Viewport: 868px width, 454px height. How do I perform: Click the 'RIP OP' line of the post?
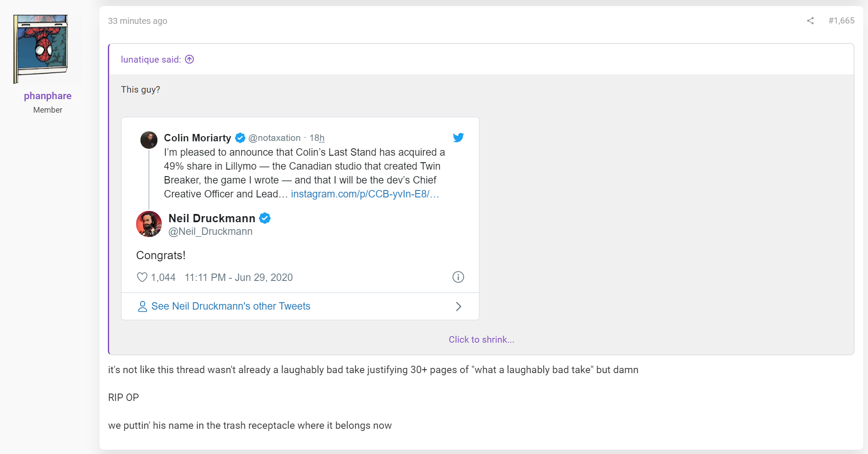coord(124,397)
